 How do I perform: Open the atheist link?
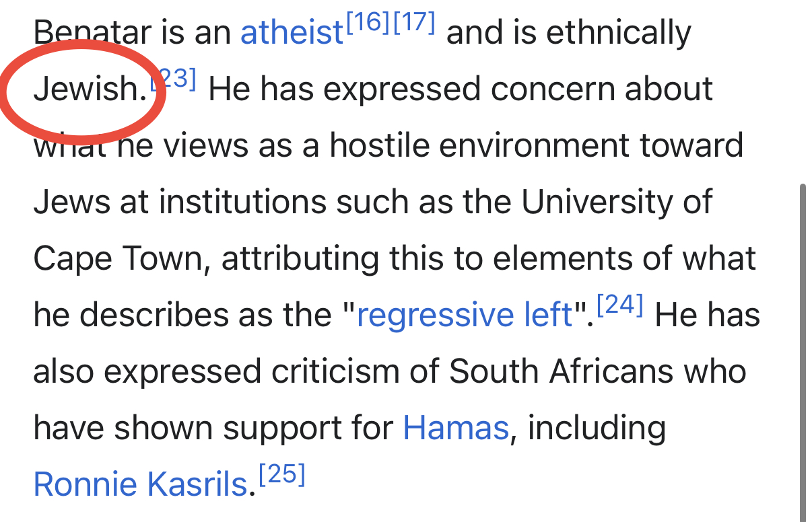coord(292,33)
